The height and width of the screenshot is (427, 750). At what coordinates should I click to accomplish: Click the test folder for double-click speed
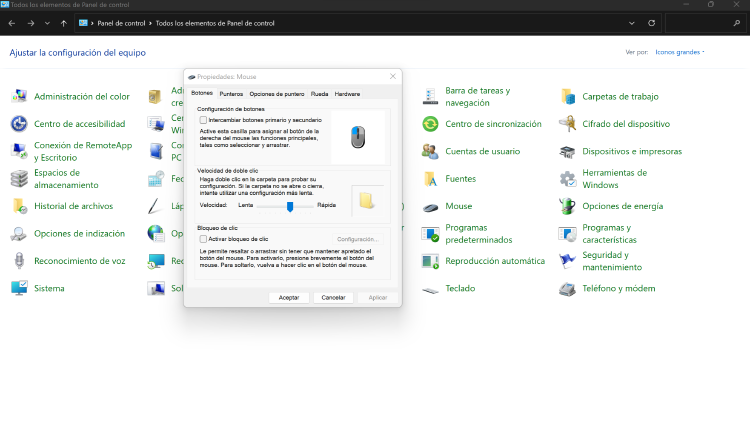(x=366, y=200)
